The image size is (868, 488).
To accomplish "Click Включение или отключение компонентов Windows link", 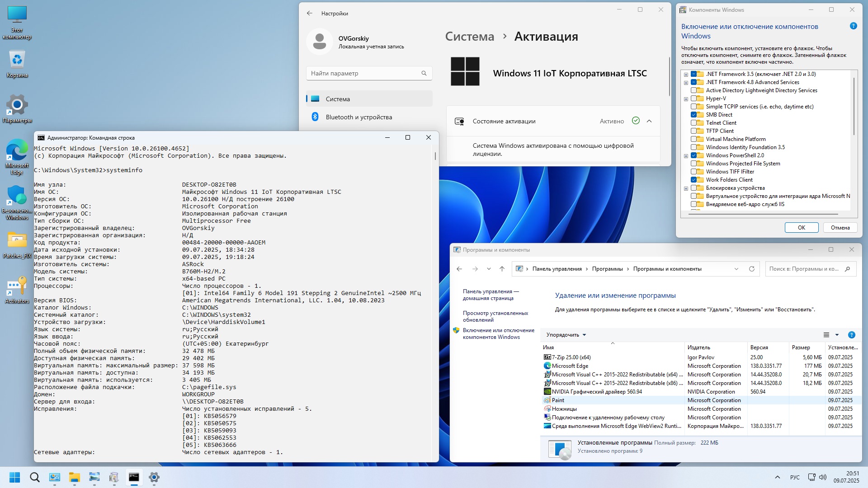I will tap(498, 333).
